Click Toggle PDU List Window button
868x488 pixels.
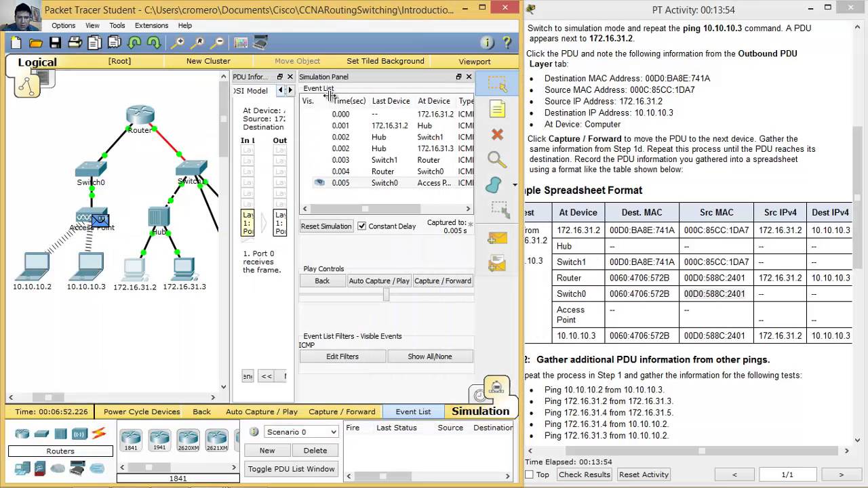(x=291, y=468)
